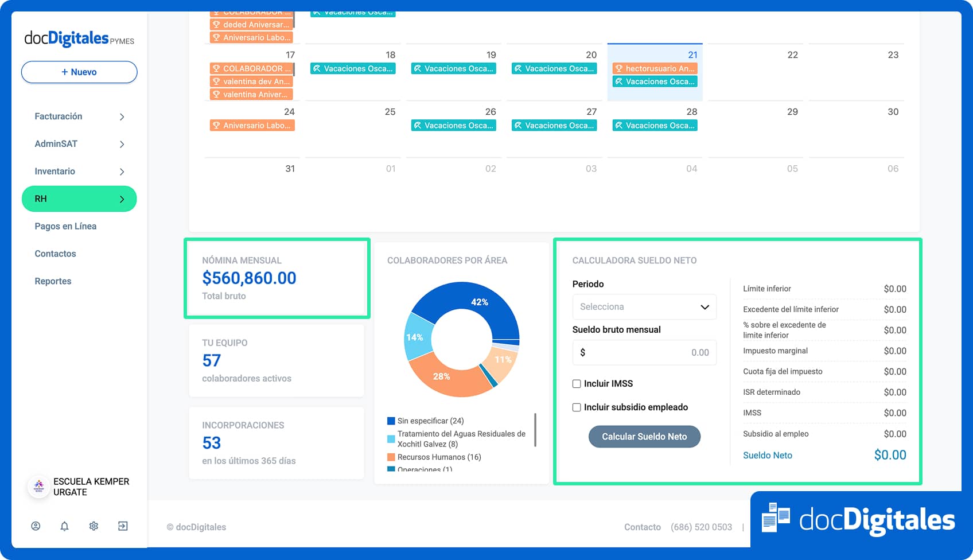Open Vacaciones Osca event on day 18

(353, 68)
